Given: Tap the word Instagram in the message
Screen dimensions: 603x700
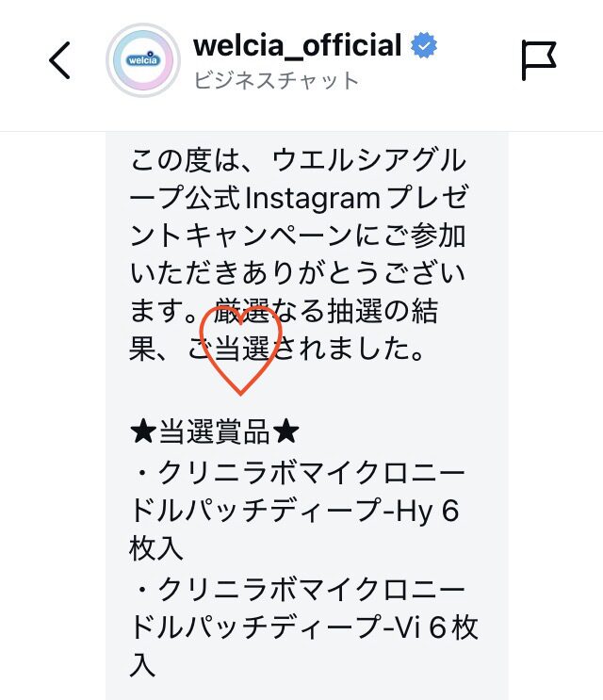Looking at the screenshot, I should (313, 199).
